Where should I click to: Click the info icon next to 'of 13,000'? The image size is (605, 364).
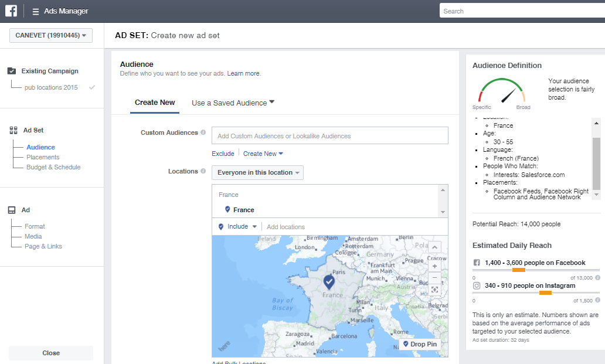597,278
